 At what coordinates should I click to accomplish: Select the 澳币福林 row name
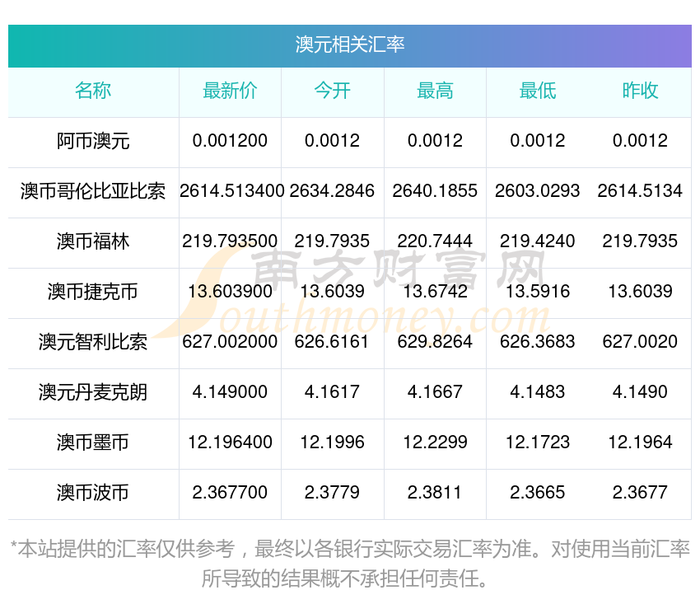(93, 241)
